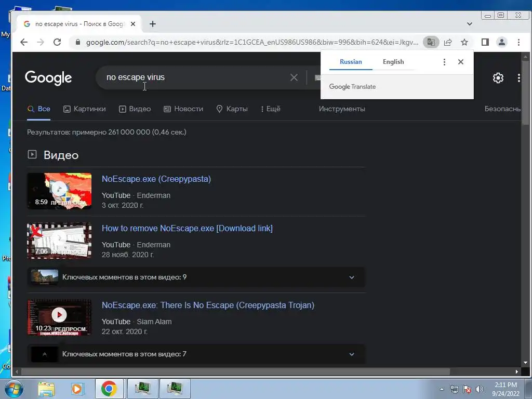Open Chrome three-dot menu
The width and height of the screenshot is (532, 399).
click(x=518, y=42)
